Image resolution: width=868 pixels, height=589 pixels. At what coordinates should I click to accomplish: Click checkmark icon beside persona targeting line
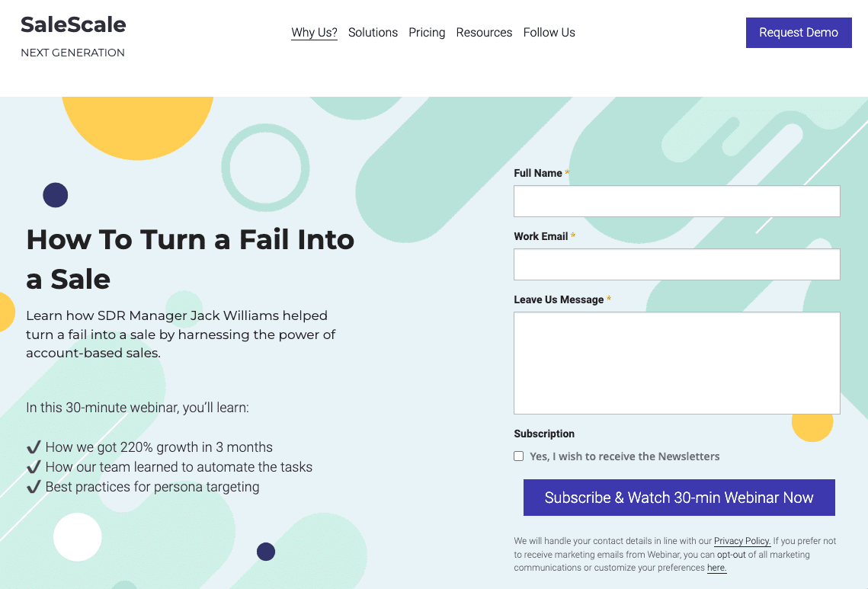tap(34, 487)
